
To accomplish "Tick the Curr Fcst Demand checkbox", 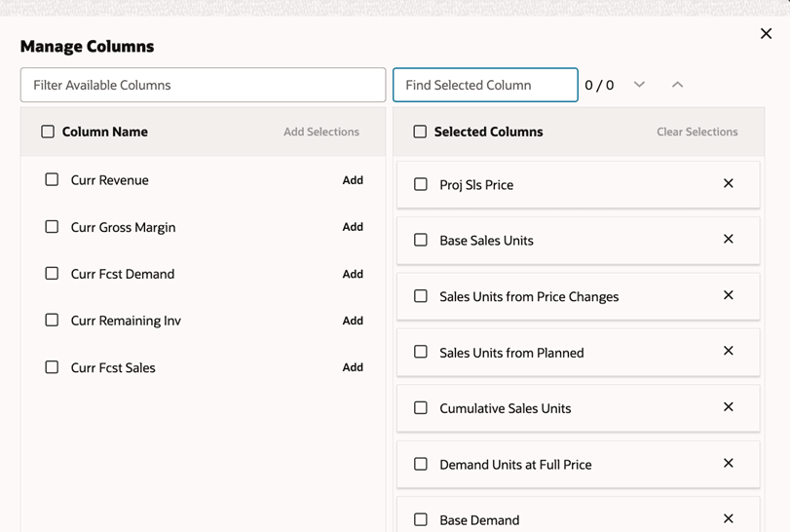I will [52, 274].
